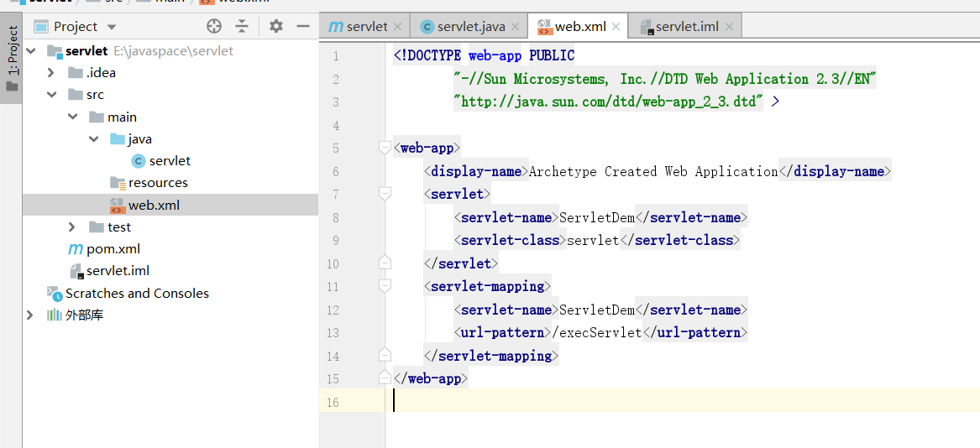Click the web-app DOCTYPE name on line 1

495,56
